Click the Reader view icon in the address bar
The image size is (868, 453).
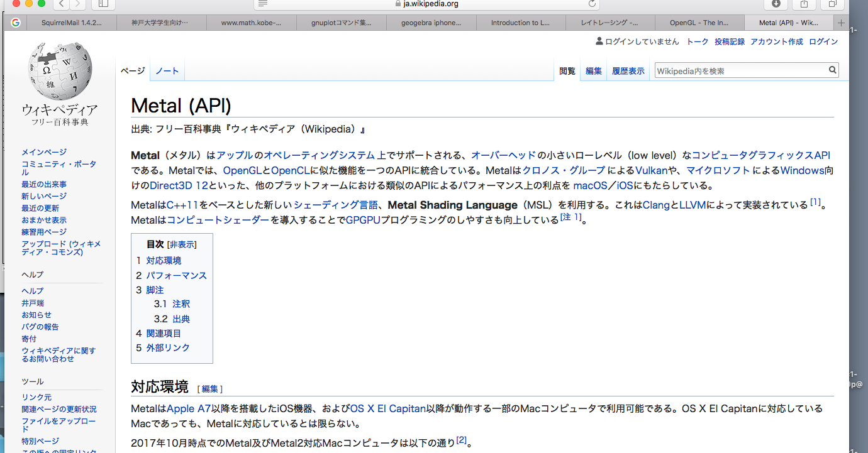click(x=263, y=4)
